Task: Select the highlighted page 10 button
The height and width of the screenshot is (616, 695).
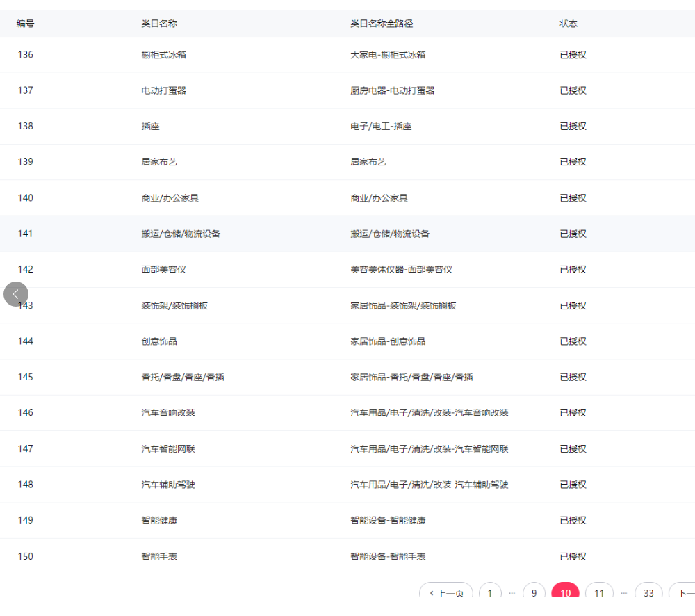Action: pos(565,593)
